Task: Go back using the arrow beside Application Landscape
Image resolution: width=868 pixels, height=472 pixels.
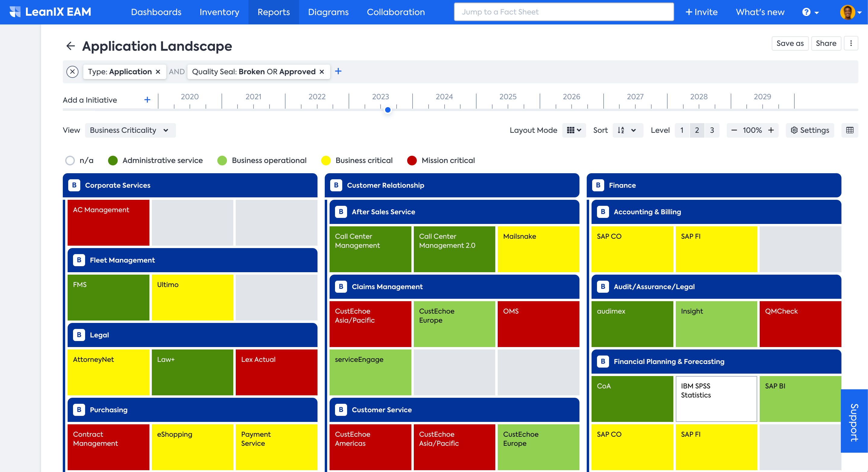Action: [70, 46]
